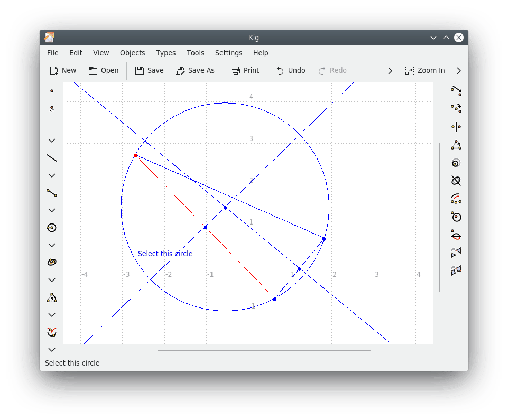Open the File menu
The image size is (508, 420).
tap(52, 53)
